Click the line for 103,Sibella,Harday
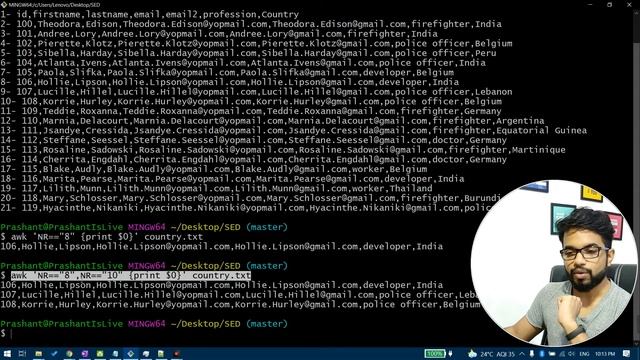 pyautogui.click(x=248, y=53)
